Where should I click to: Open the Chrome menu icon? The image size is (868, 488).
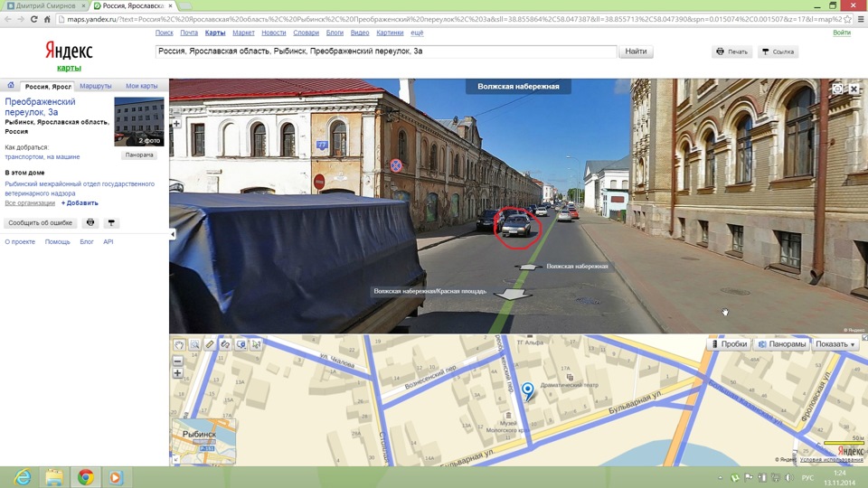pos(861,19)
